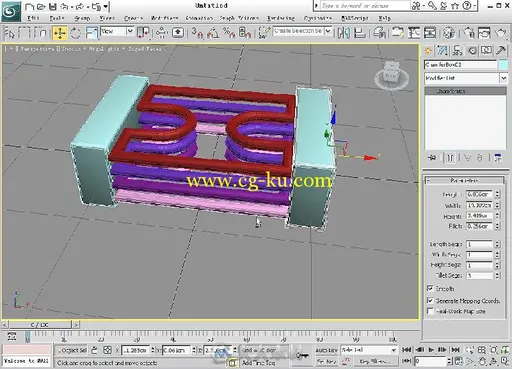Click the object color swatch beside name field

coord(503,65)
